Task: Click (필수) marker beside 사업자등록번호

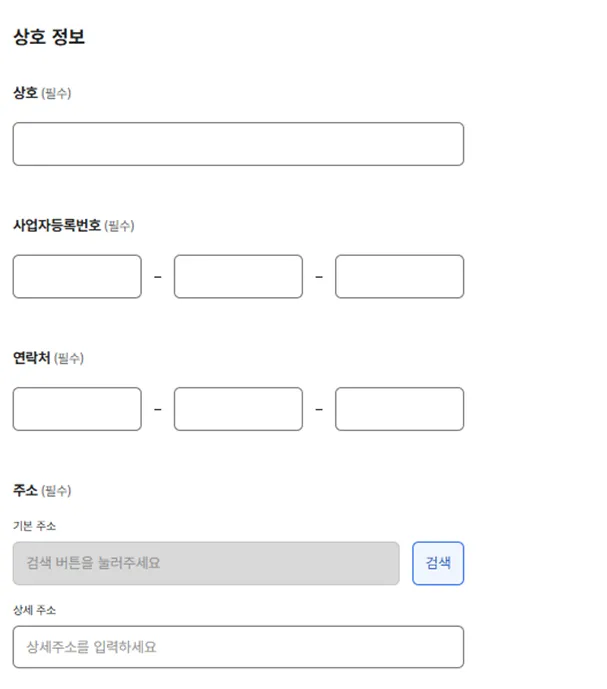Action: click(119, 226)
